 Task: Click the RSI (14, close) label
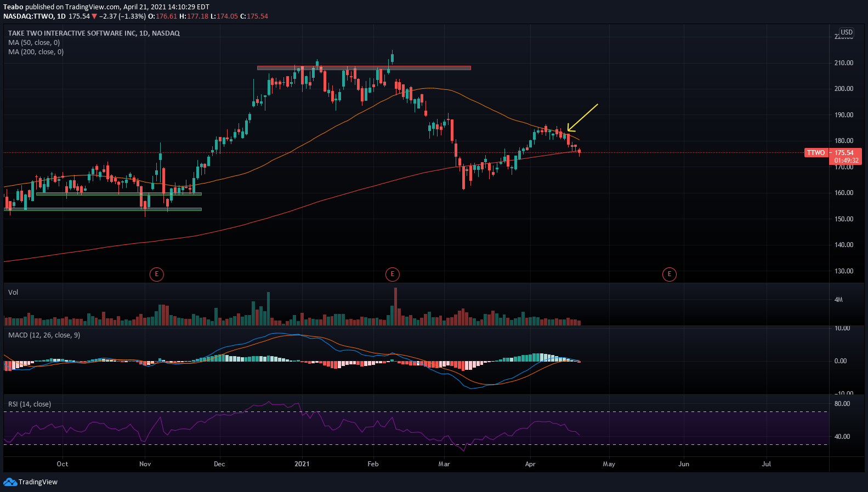point(30,404)
